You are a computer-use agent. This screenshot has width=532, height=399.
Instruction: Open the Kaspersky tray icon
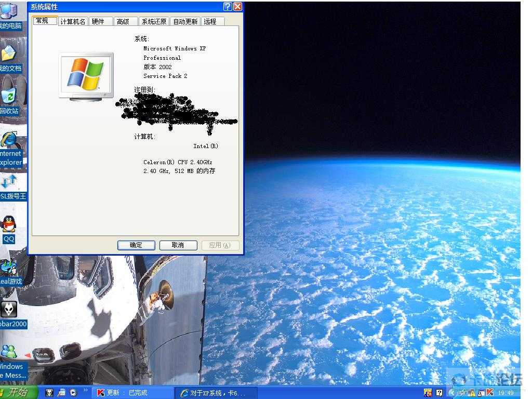[490, 393]
